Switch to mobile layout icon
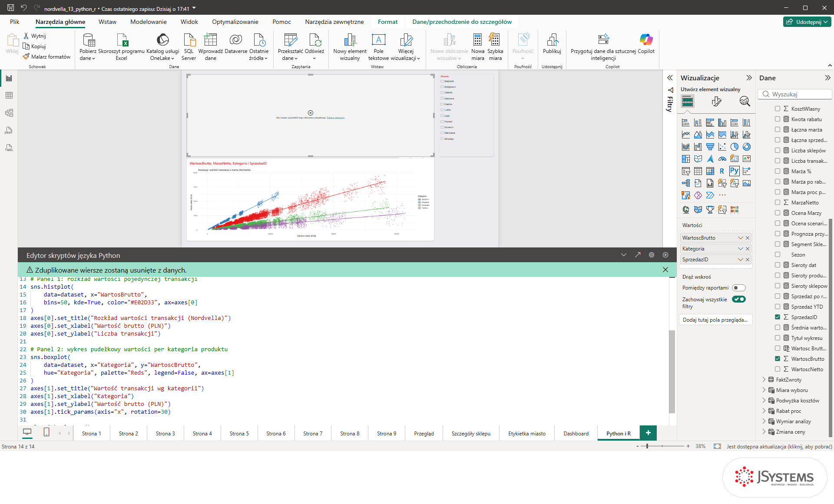834x504 pixels. 46,432
